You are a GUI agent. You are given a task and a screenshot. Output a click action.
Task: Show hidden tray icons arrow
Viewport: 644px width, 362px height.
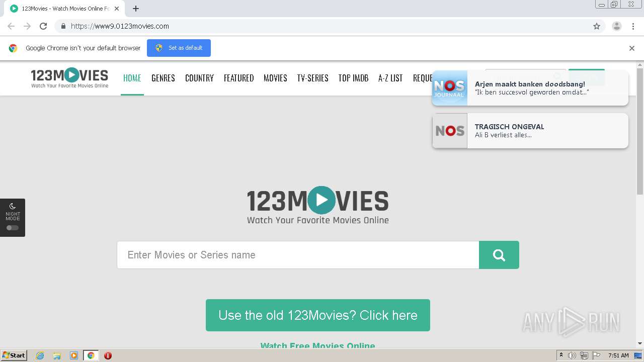pos(561,355)
